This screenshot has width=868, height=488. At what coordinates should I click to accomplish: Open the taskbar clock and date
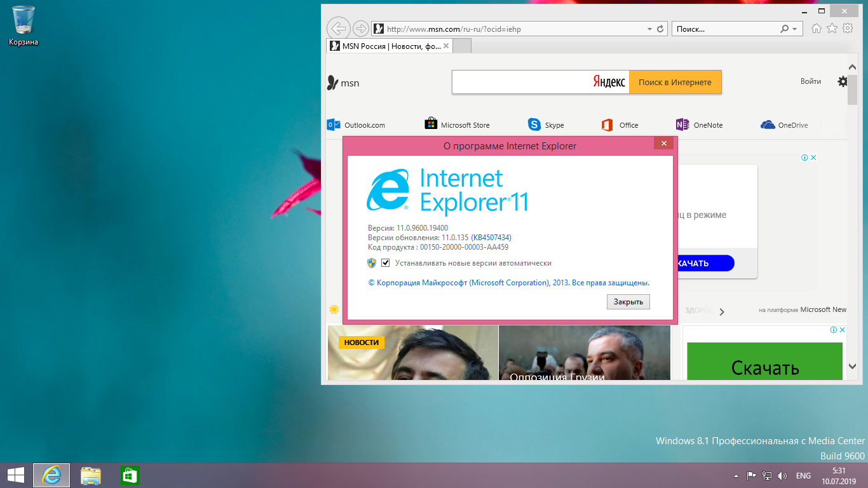[x=839, y=475]
